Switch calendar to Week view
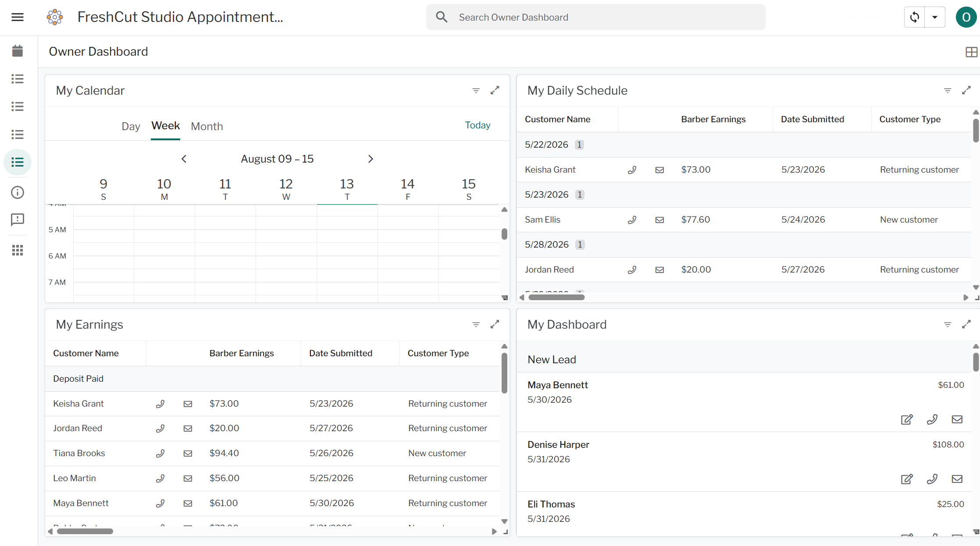Viewport: 980px width, 546px height. click(166, 126)
